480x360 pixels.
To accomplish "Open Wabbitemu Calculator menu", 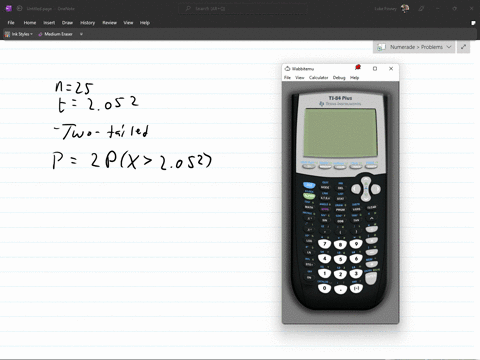I will [x=319, y=77].
